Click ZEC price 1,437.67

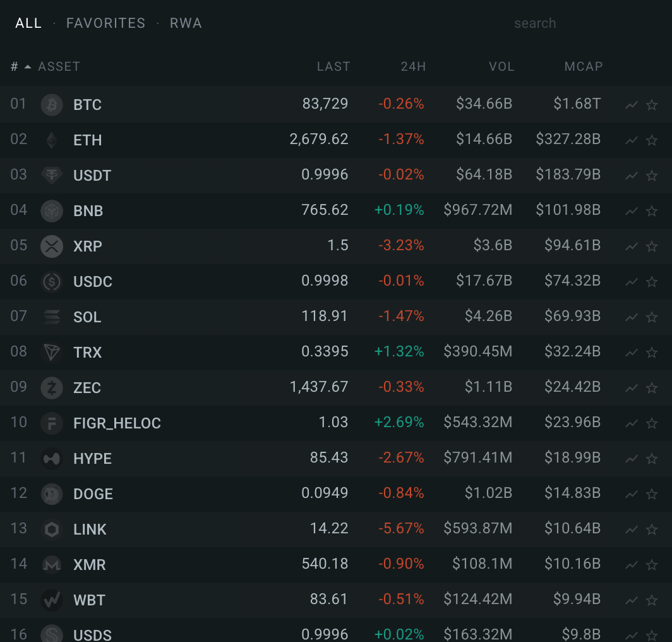coord(319,387)
